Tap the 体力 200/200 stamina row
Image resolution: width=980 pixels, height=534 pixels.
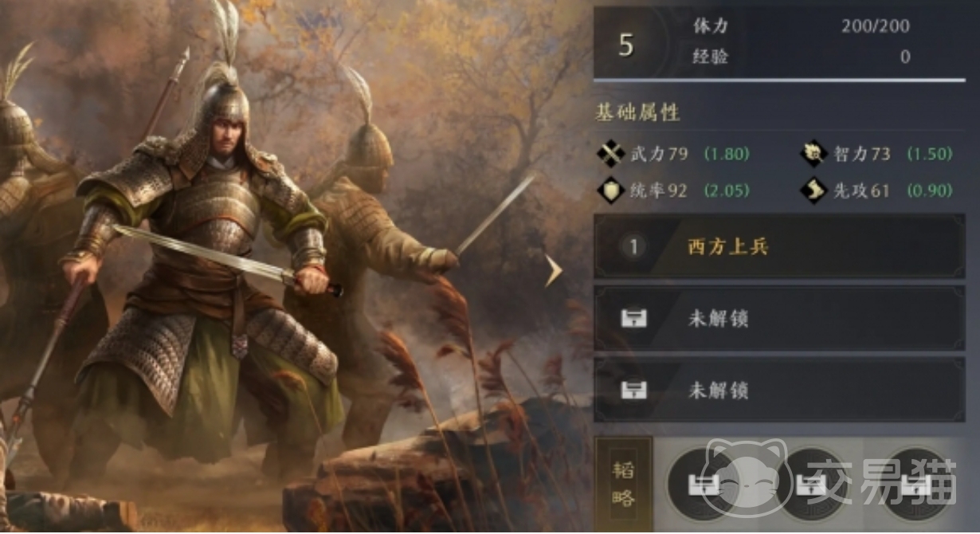click(x=802, y=26)
